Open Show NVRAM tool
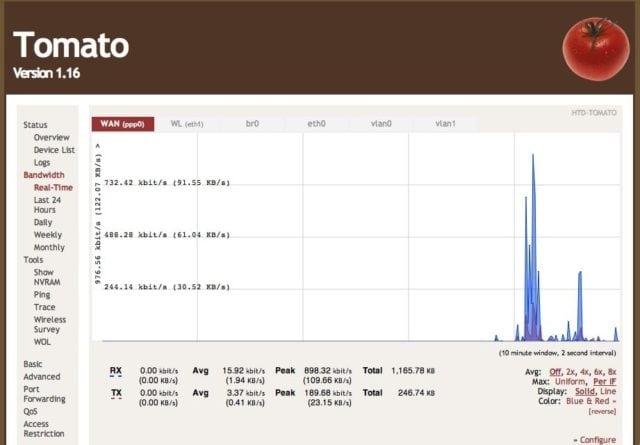This screenshot has height=445, width=640. (x=47, y=277)
